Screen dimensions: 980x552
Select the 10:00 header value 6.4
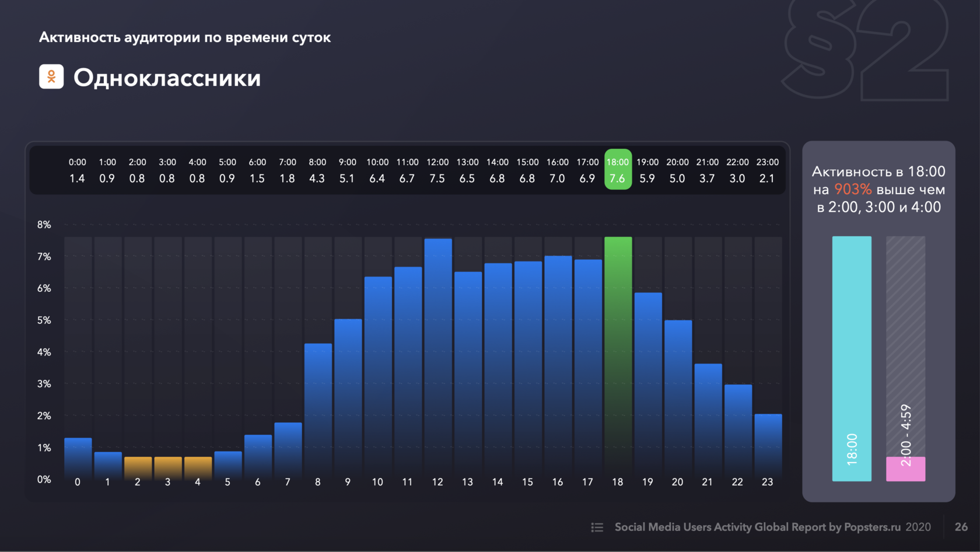tap(377, 179)
